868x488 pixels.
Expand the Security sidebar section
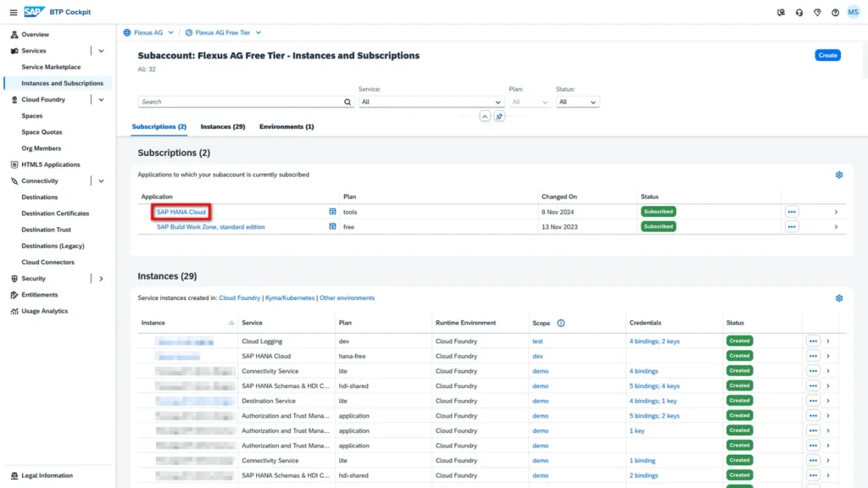[x=101, y=279]
